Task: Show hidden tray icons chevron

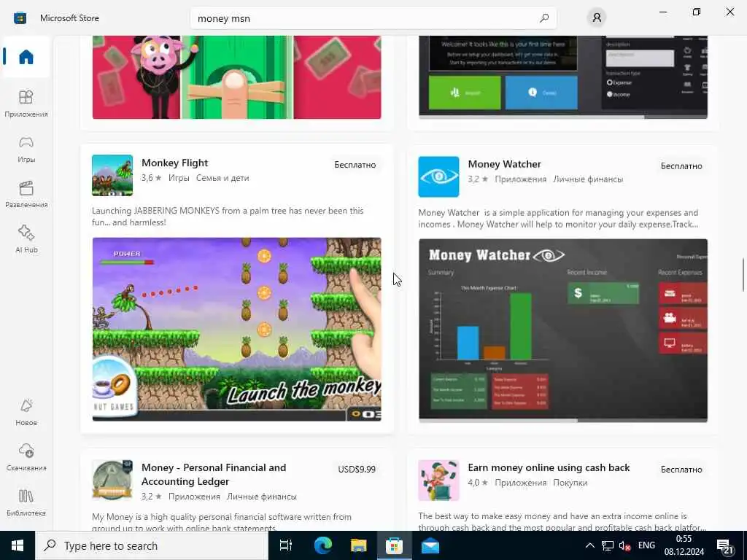Action: tap(589, 545)
